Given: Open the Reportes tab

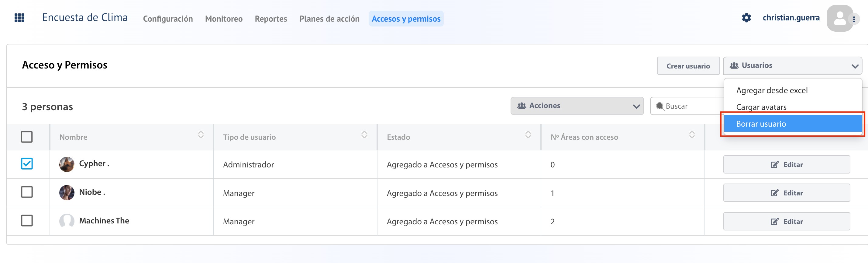Looking at the screenshot, I should 270,19.
